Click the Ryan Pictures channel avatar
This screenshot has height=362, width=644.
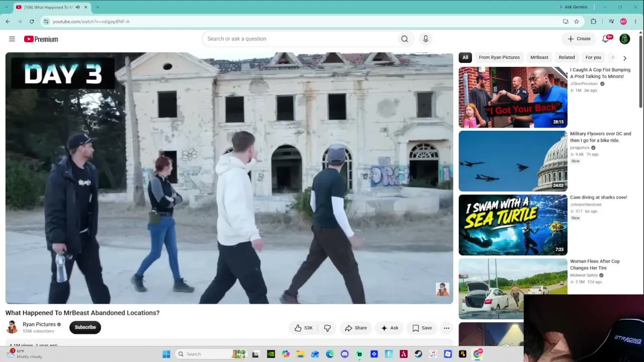(x=12, y=327)
